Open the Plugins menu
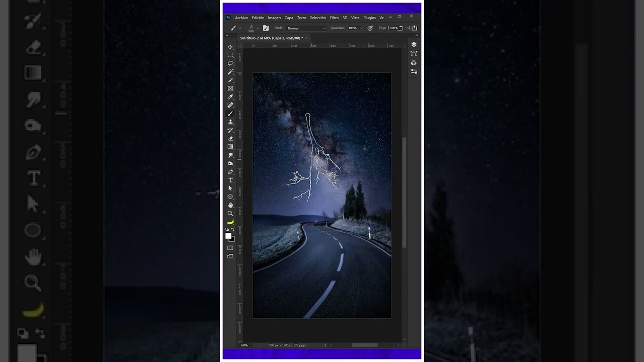This screenshot has height=362, width=644. click(369, 18)
